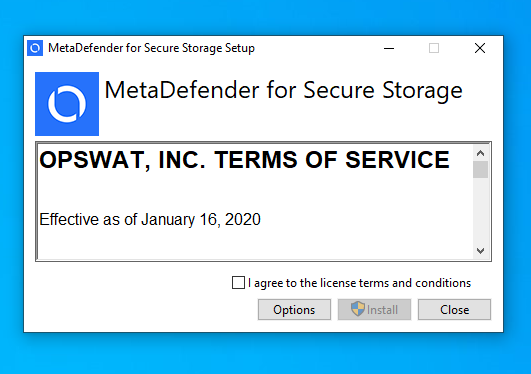531x374 pixels.
Task: Close the setup window with X
Action: pyautogui.click(x=480, y=48)
